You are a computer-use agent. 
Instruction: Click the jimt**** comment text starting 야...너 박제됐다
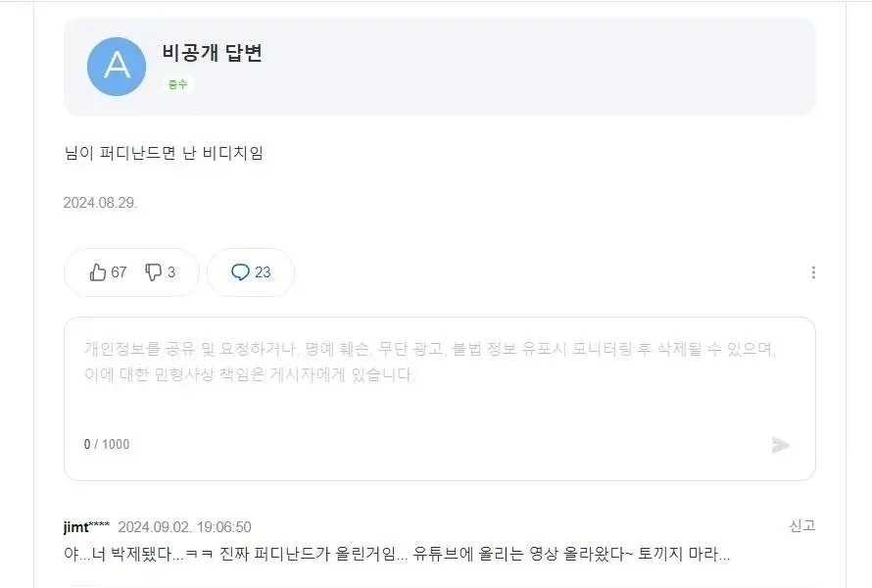pyautogui.click(x=396, y=554)
